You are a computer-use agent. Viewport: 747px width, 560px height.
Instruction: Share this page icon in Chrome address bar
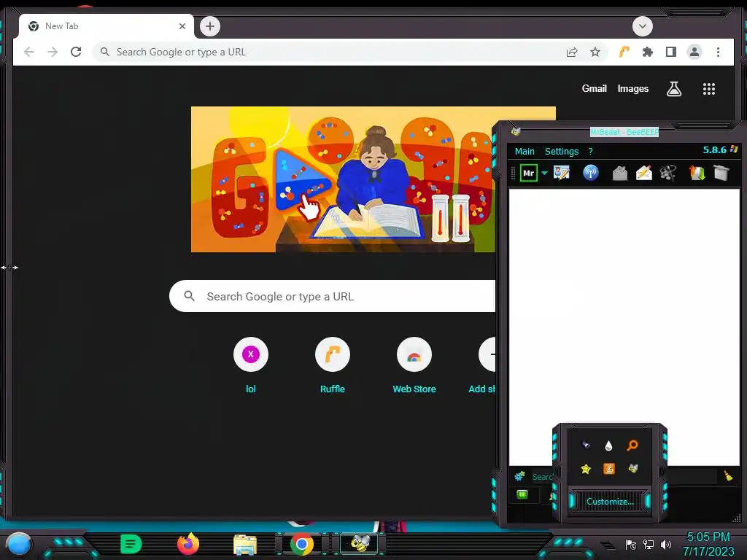[572, 52]
